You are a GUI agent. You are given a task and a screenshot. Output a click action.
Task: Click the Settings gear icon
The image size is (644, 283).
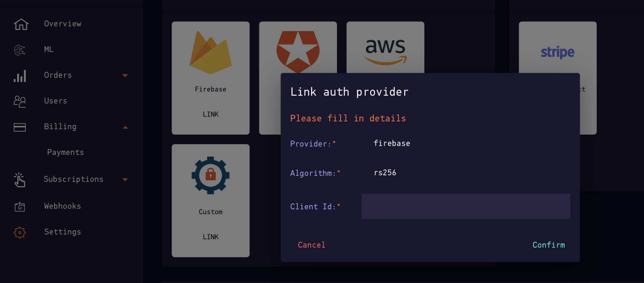(x=20, y=232)
